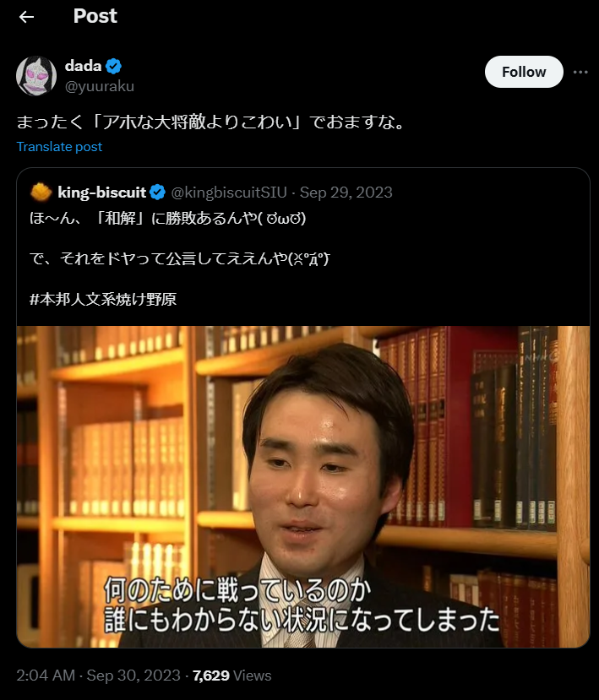The width and height of the screenshot is (599, 700).
Task: Click the main post text
Action: click(210, 122)
